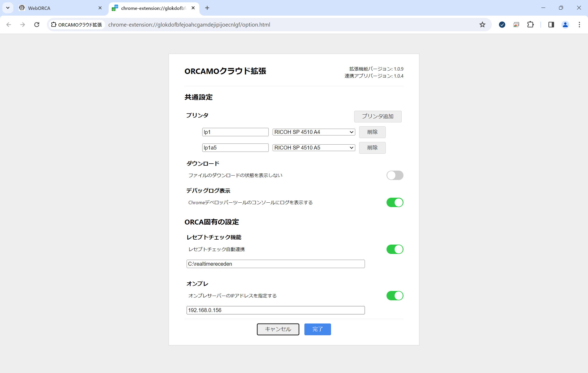
Task: Open the Extensions puzzle icon
Action: pyautogui.click(x=530, y=24)
